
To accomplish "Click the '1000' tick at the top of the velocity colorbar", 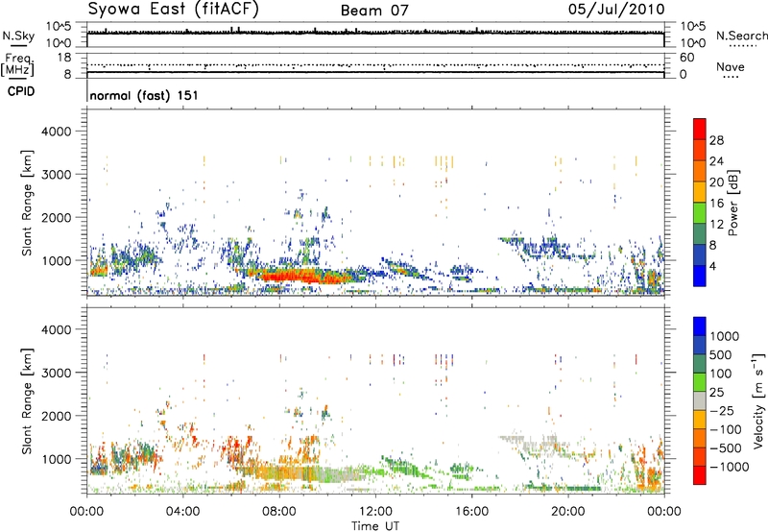I will tap(724, 336).
